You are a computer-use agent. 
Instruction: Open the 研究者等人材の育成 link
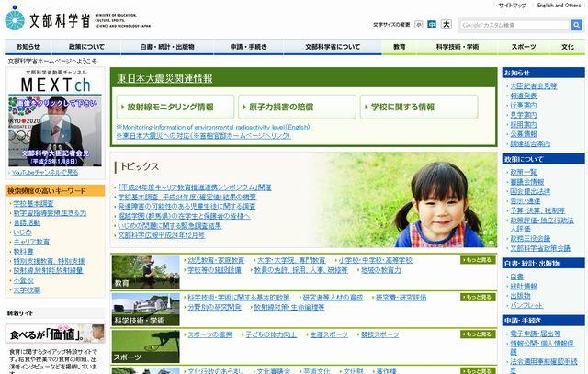coord(333,298)
